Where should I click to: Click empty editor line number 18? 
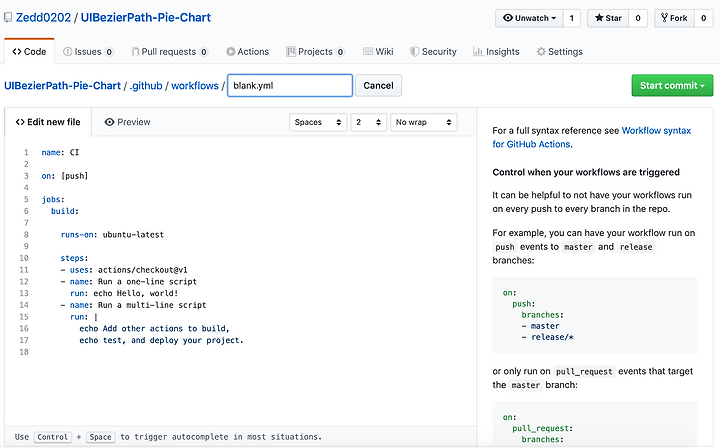coord(24,352)
